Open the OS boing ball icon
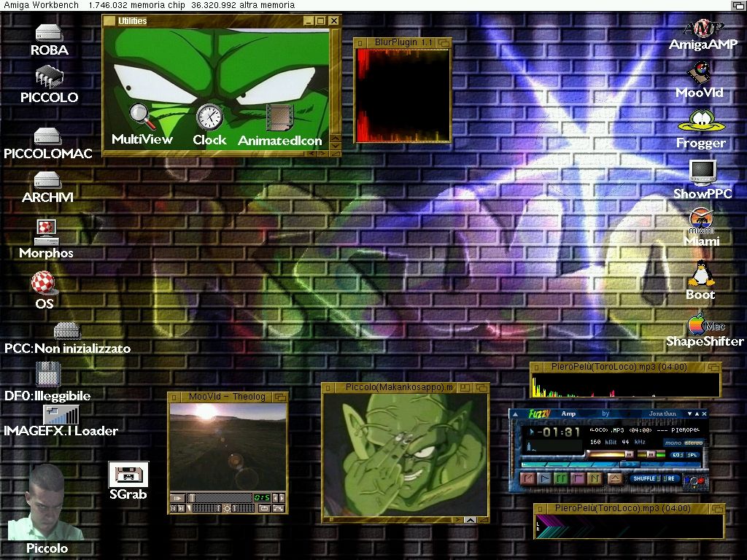 [44, 290]
